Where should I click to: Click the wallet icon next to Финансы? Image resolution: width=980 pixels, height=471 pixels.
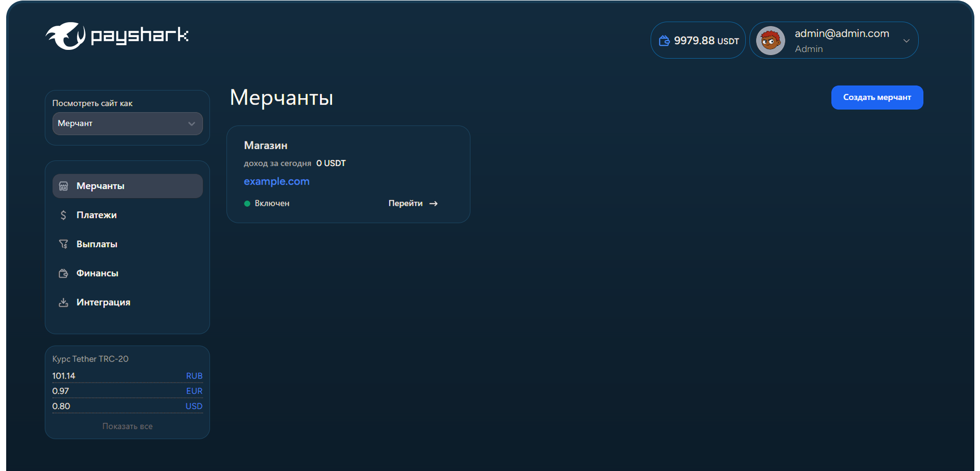pos(63,274)
